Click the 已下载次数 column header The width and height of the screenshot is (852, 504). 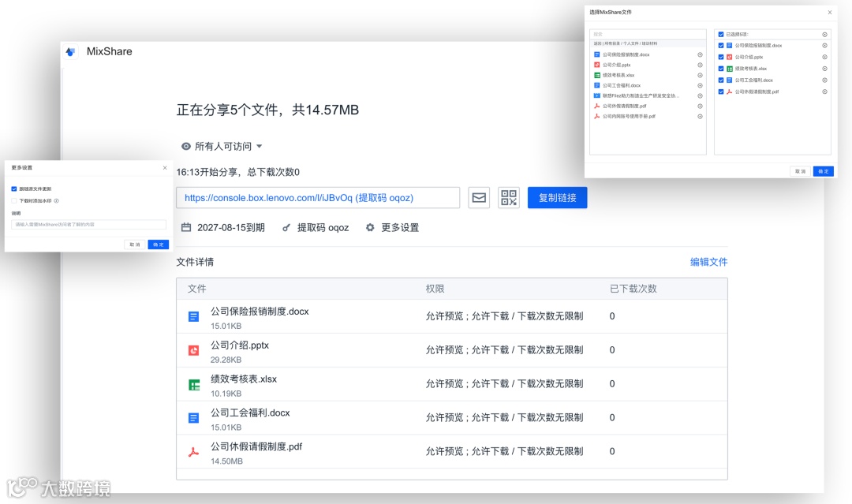633,289
